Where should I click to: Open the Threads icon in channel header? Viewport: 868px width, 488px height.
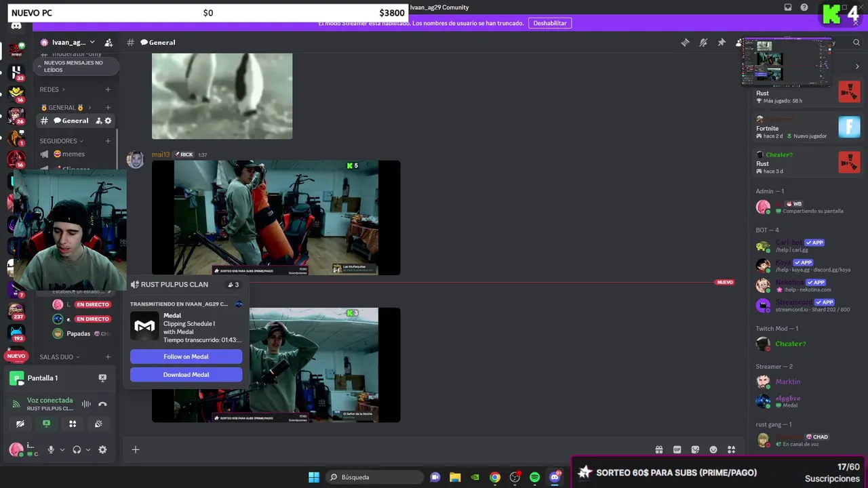(x=685, y=42)
